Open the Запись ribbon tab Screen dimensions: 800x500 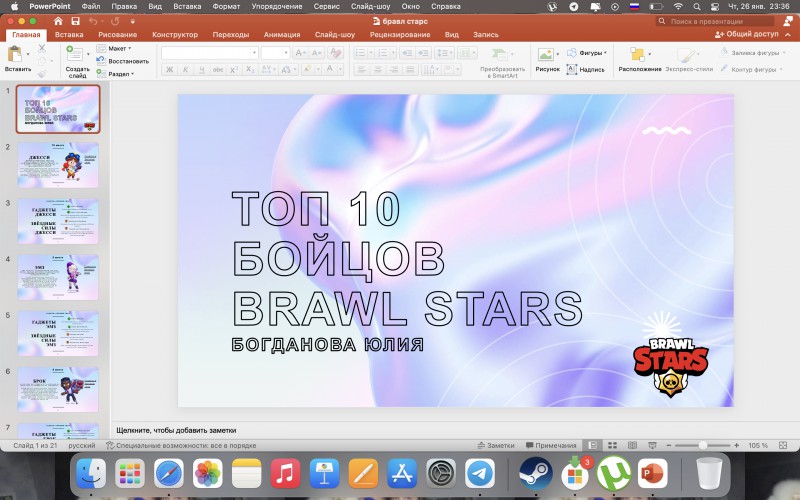coord(486,35)
